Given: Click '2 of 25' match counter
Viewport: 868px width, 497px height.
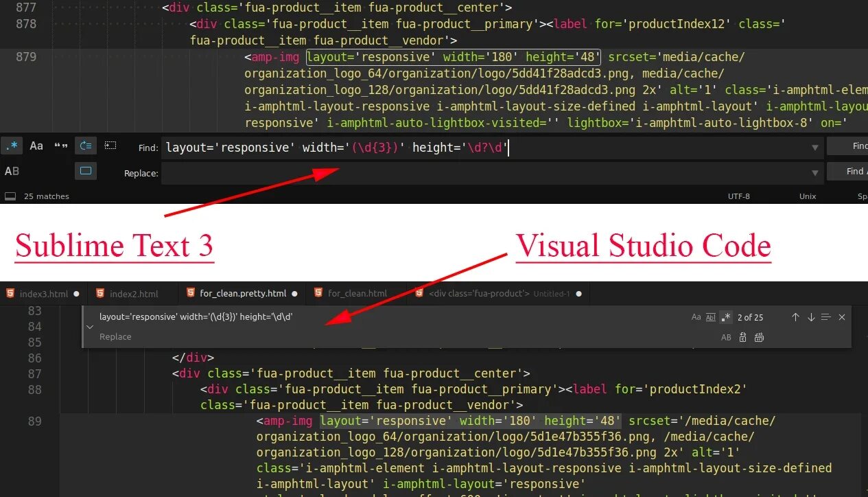Looking at the screenshot, I should [750, 317].
